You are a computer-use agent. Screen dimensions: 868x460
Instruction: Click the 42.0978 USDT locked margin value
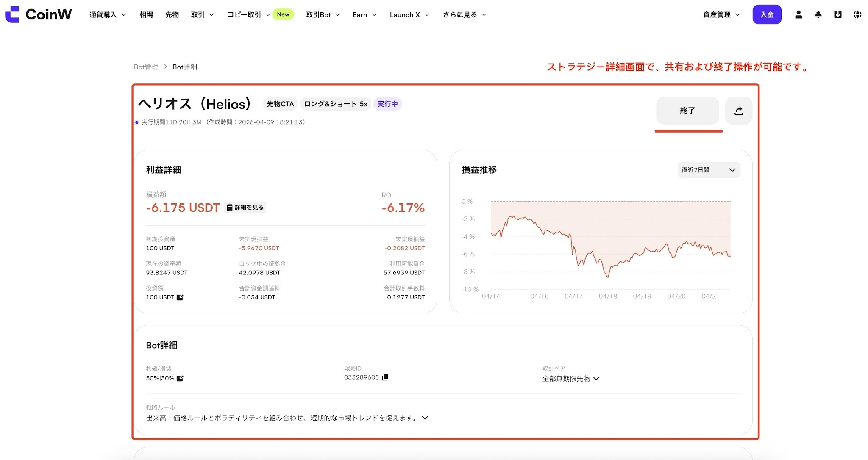259,273
